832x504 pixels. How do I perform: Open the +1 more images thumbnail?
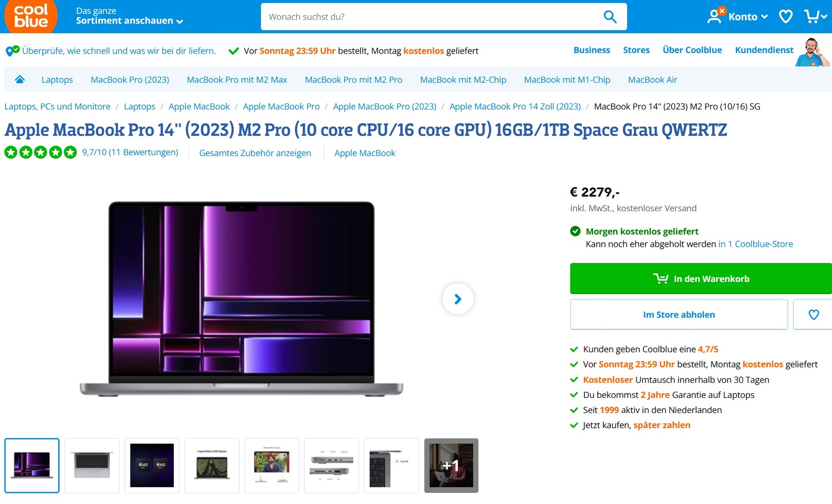(451, 465)
